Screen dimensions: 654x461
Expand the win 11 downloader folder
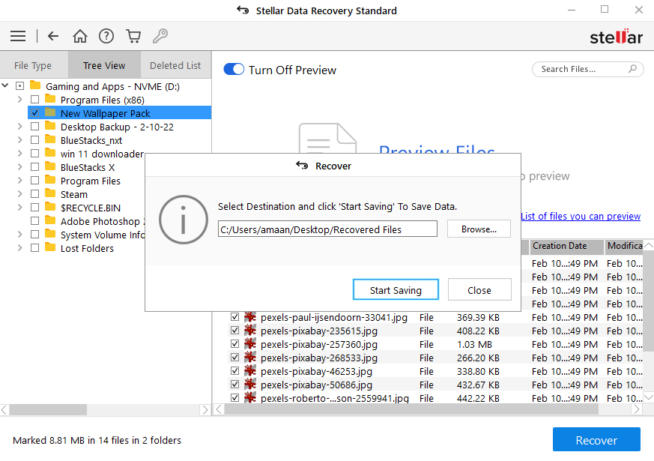pyautogui.click(x=20, y=154)
